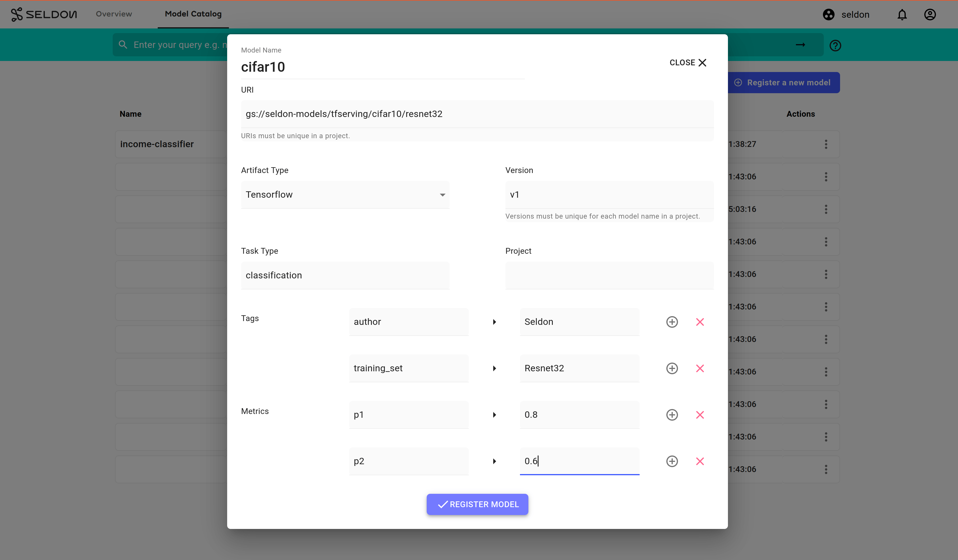This screenshot has height=560, width=958.
Task: Open the notifications bell icon
Action: click(x=902, y=15)
